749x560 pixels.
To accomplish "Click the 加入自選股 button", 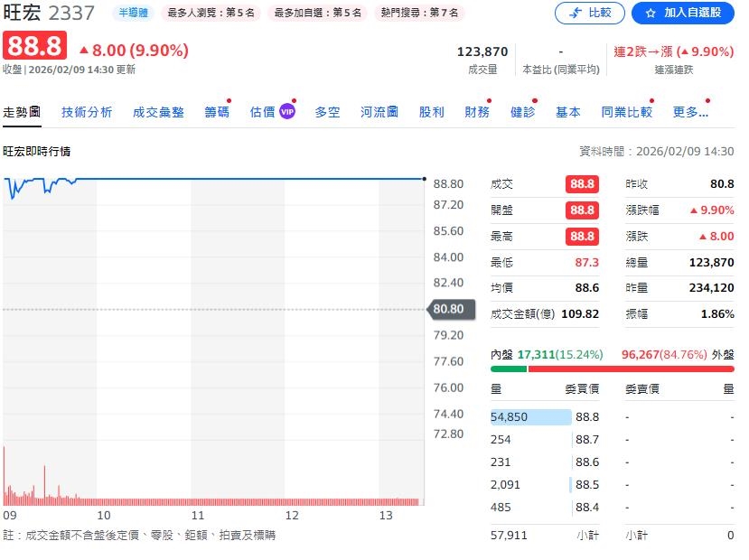I will click(683, 14).
